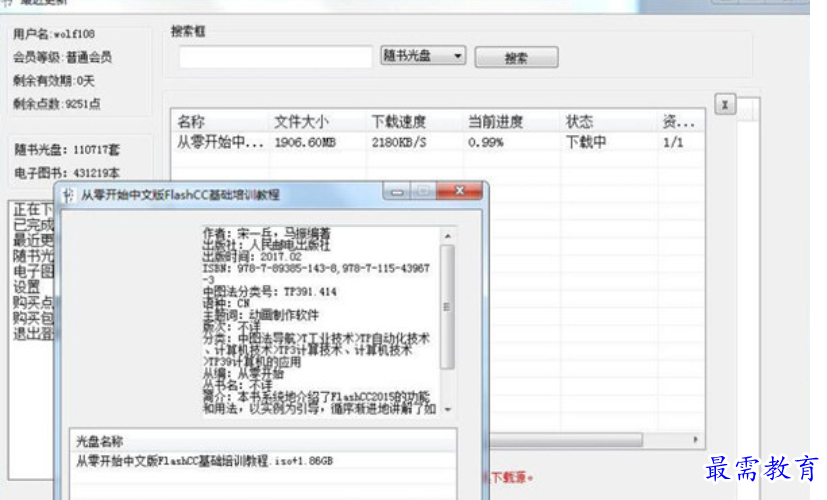This screenshot has width=827, height=500.
Task: Click the 1906.60MB file size cell
Action: [x=305, y=142]
